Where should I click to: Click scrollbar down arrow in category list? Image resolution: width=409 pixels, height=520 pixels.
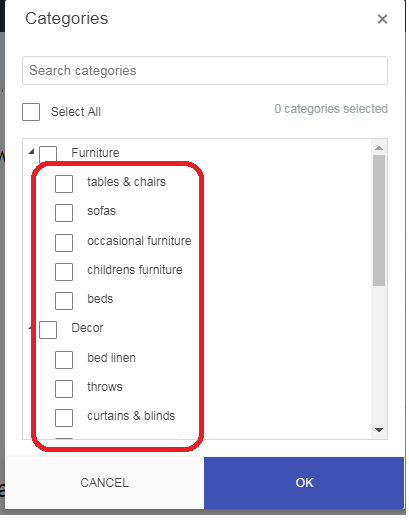coord(379,430)
